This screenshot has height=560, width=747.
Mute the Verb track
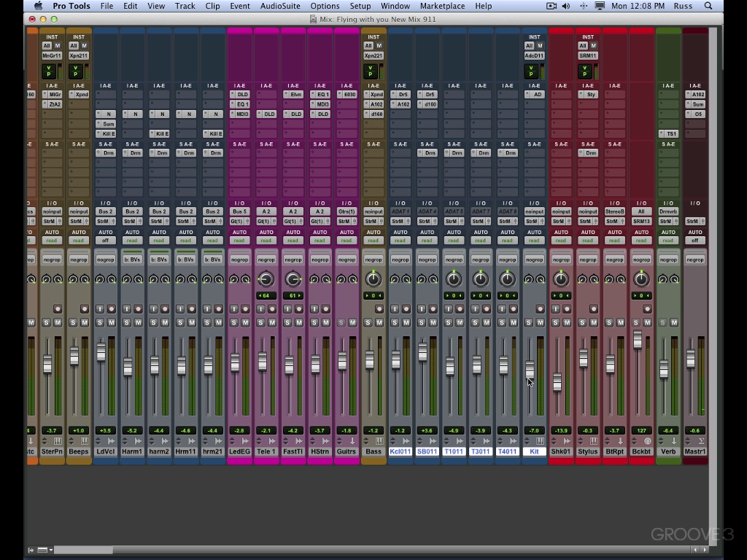point(674,323)
